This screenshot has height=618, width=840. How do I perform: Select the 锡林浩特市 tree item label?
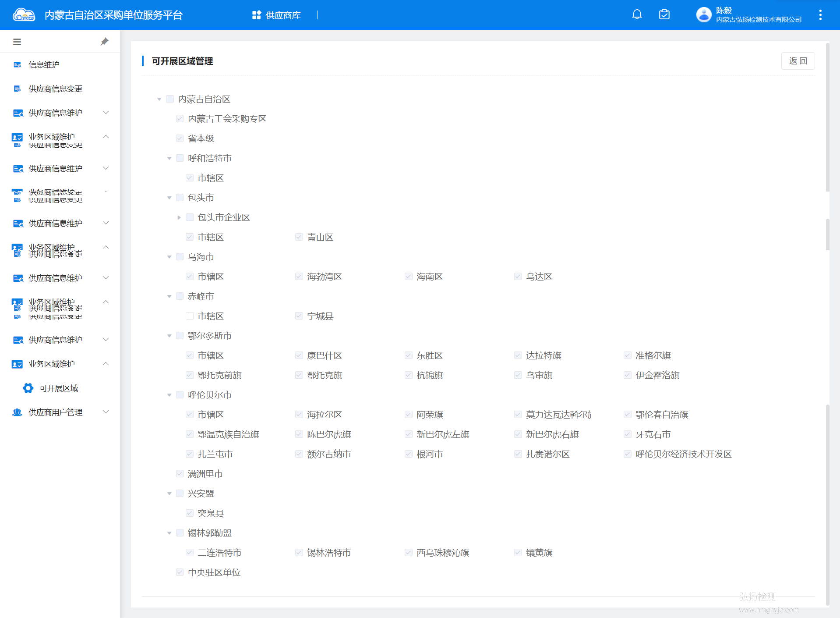(x=329, y=553)
